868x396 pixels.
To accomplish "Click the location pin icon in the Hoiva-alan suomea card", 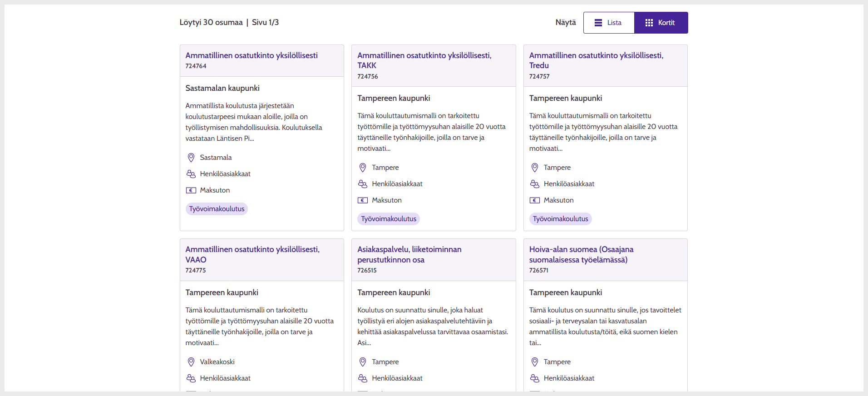I will 535,362.
